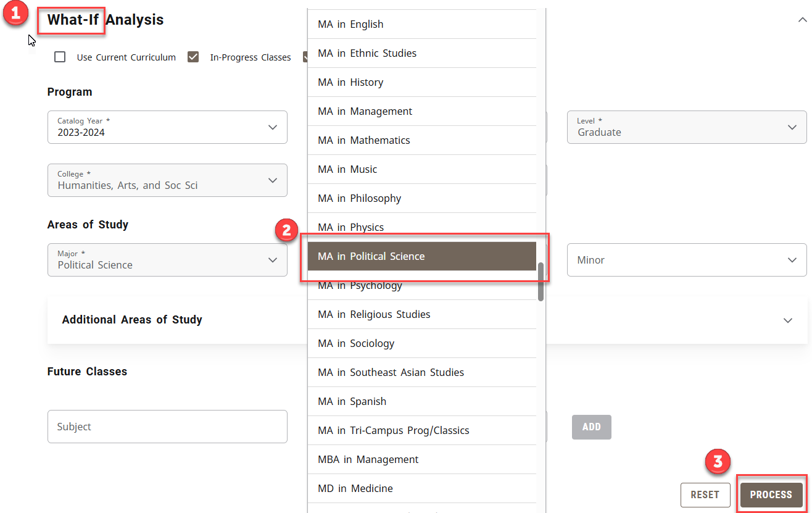This screenshot has width=812, height=513.
Task: Select MBA in Management option
Action: tap(422, 459)
